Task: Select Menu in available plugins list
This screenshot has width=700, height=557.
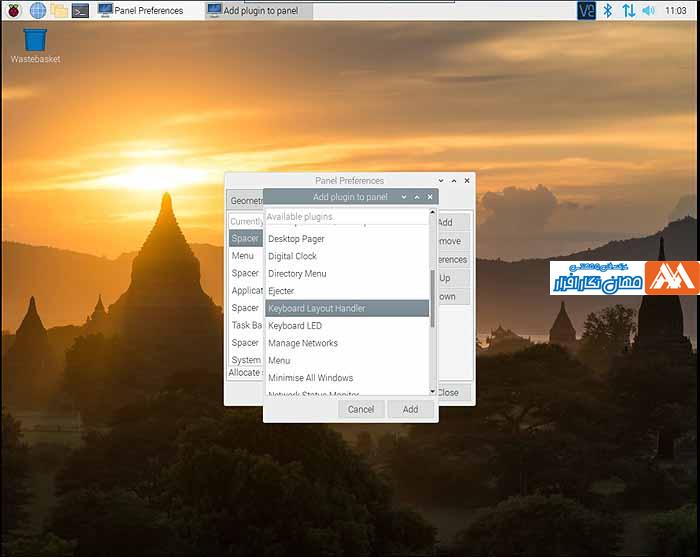Action: coord(347,361)
